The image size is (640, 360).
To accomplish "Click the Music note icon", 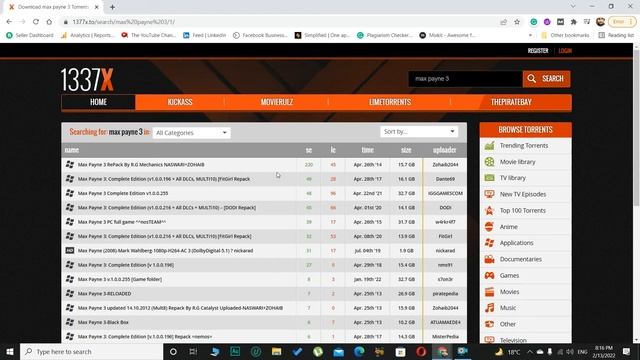I will [x=489, y=308].
